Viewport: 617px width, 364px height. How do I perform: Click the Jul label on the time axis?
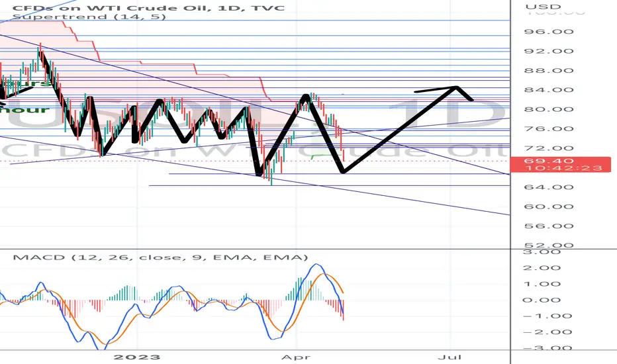click(x=450, y=357)
